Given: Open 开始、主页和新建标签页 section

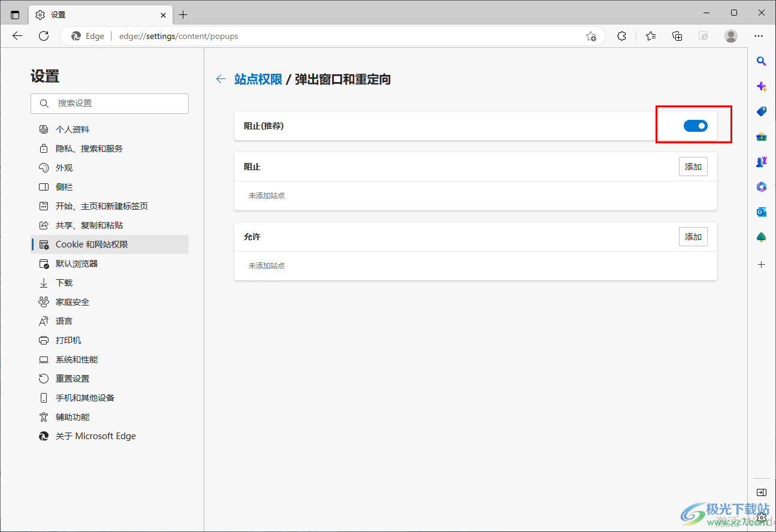Looking at the screenshot, I should coord(110,206).
